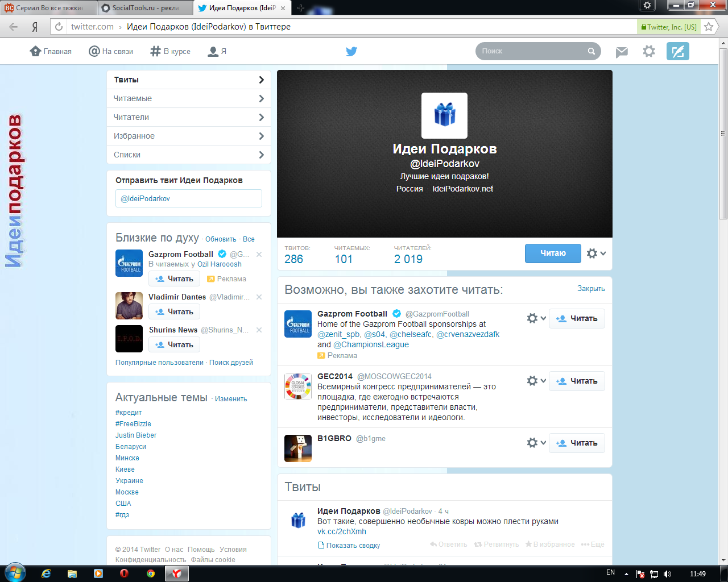Screen dimensions: 728x582
Task: View 286 tweets count
Action: click(x=293, y=259)
